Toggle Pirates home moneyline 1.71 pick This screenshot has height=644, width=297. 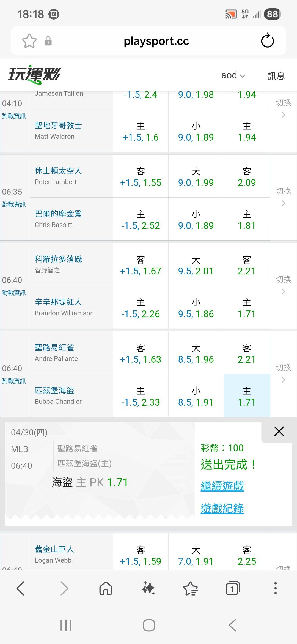coord(247,396)
